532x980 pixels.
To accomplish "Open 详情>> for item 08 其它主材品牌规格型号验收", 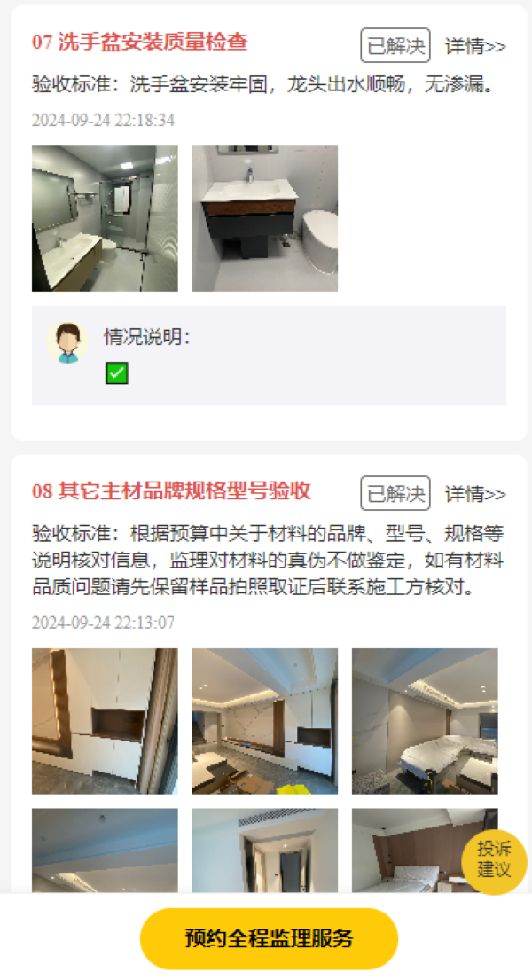I will point(475,494).
